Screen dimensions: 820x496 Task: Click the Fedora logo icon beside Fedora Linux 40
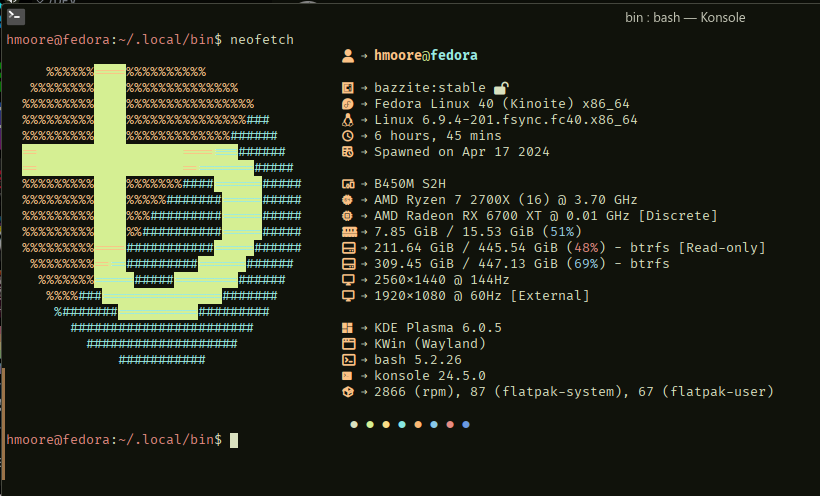tap(348, 104)
